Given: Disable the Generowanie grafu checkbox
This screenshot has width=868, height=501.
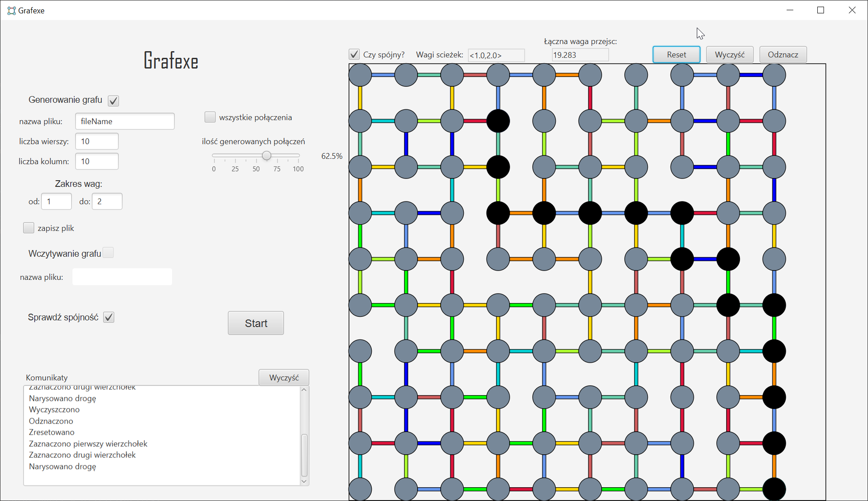Looking at the screenshot, I should pyautogui.click(x=113, y=101).
